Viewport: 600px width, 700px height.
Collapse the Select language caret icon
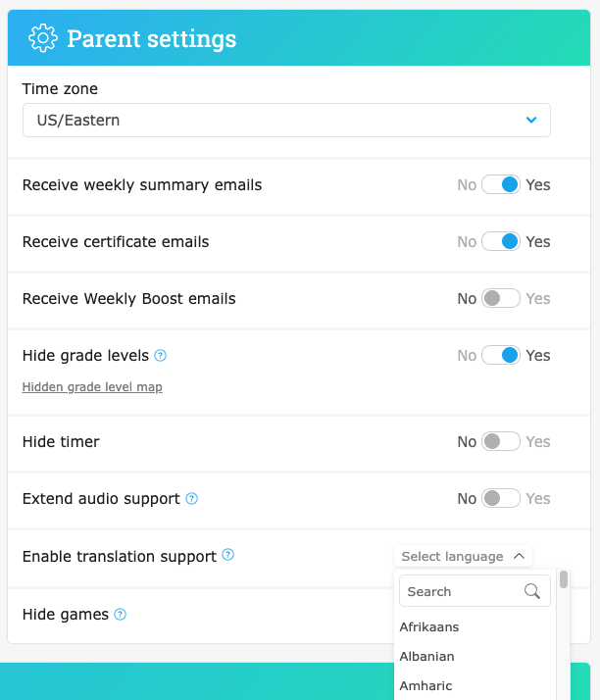(x=519, y=556)
